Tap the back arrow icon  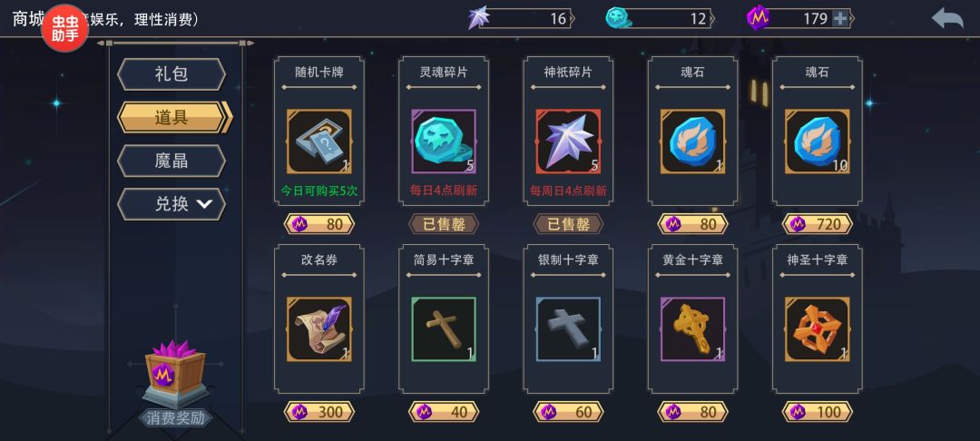click(947, 18)
